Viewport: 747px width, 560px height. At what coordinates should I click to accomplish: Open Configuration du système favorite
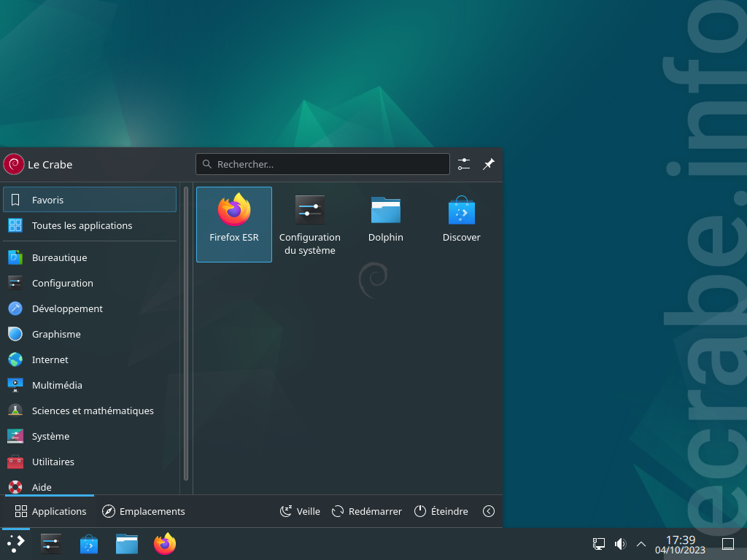click(309, 225)
